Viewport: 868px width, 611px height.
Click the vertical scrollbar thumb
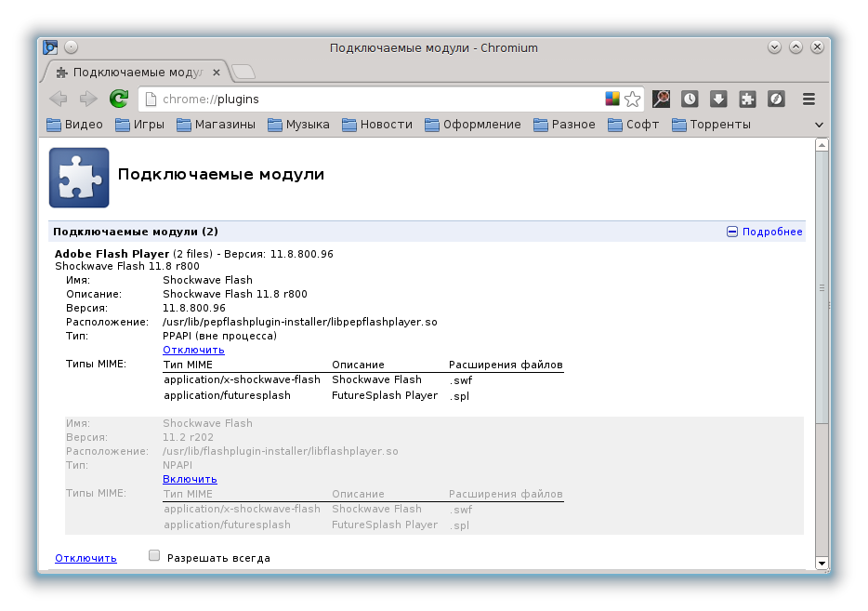click(x=822, y=287)
